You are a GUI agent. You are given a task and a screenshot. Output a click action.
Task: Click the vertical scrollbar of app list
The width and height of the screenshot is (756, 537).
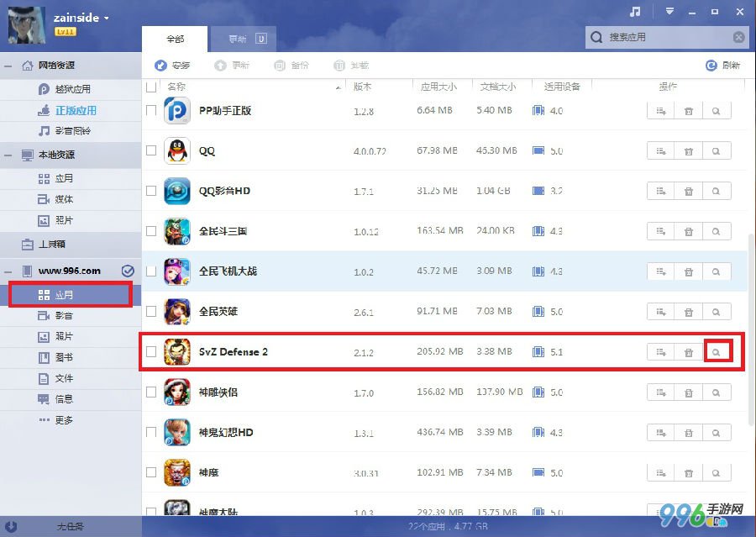[751, 330]
